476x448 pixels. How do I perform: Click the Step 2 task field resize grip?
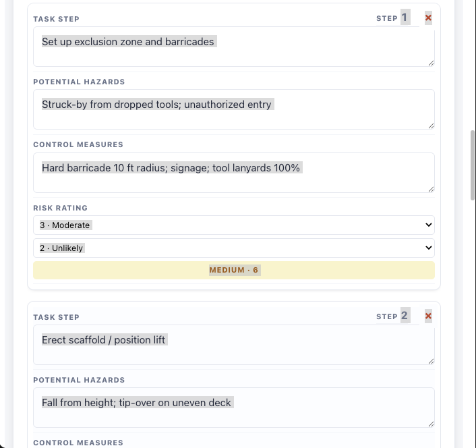click(x=431, y=362)
